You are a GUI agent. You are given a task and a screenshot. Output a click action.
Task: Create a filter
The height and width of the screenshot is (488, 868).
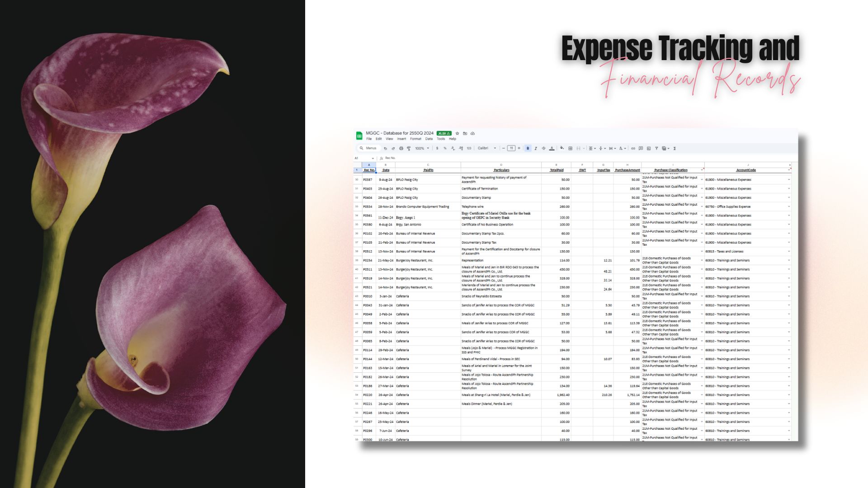point(656,148)
